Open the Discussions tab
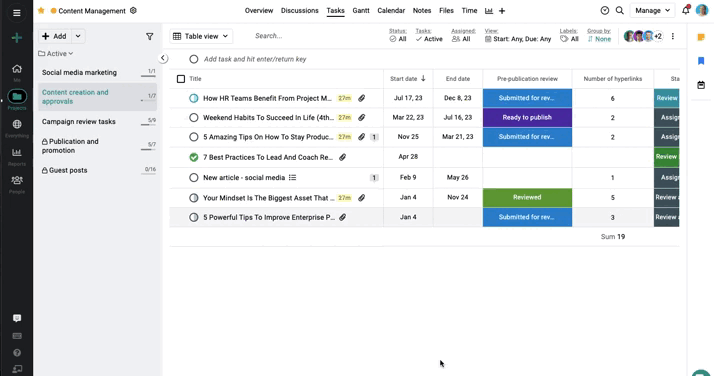Screen dimensions: 714x376 click(300, 10)
